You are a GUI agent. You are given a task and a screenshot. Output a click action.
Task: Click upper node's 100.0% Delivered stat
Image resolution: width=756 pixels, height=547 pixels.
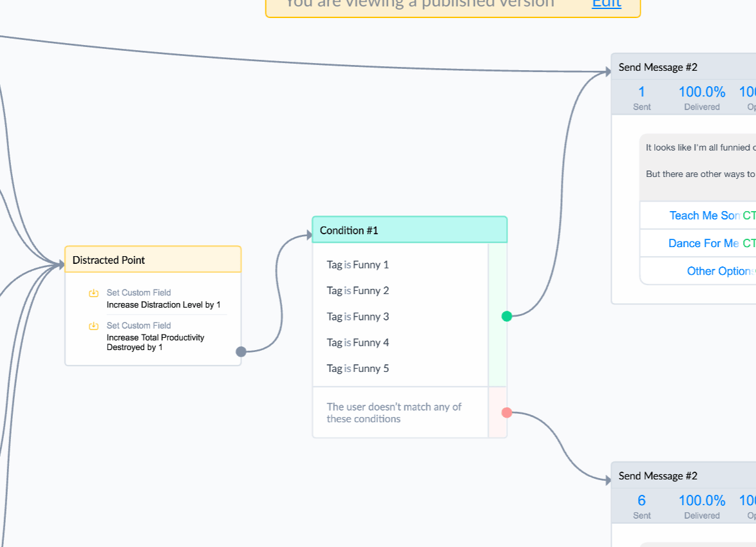[x=702, y=98]
